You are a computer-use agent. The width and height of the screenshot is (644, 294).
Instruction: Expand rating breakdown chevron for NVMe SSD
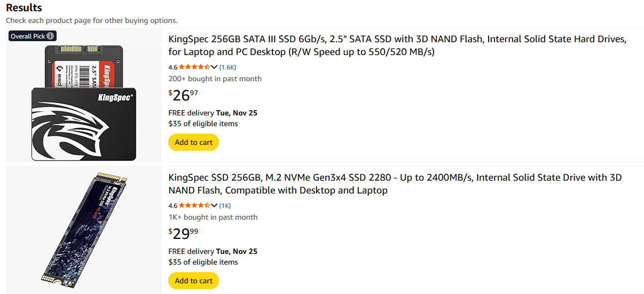click(x=214, y=206)
